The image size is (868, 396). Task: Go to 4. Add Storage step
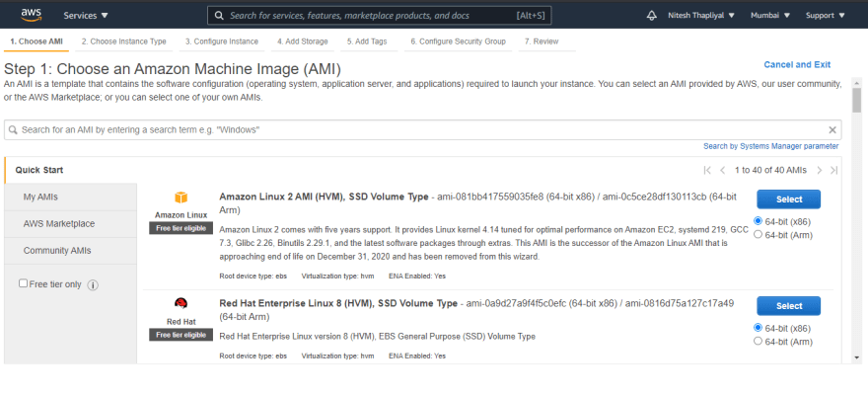click(x=302, y=41)
